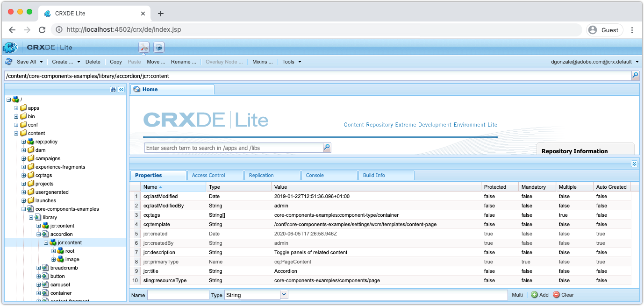Click Save All in the toolbar
Screen dimensions: 644x306
[26, 62]
